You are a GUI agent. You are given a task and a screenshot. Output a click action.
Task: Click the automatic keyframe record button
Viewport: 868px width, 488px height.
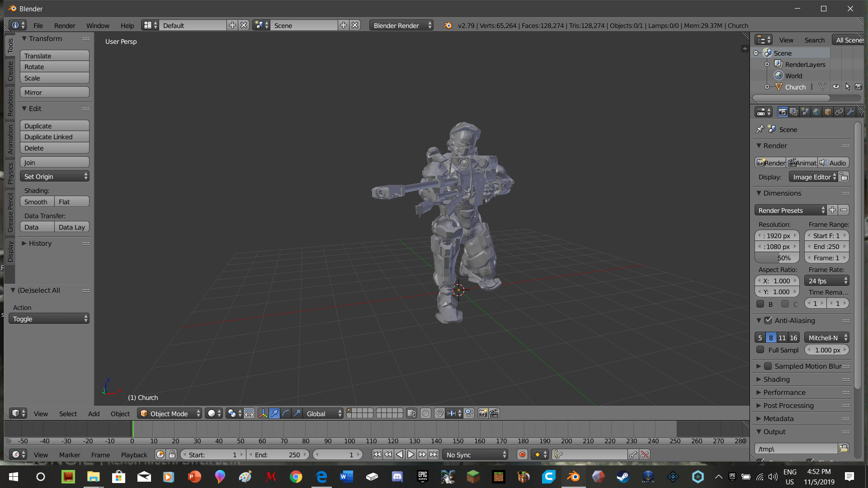point(522,455)
